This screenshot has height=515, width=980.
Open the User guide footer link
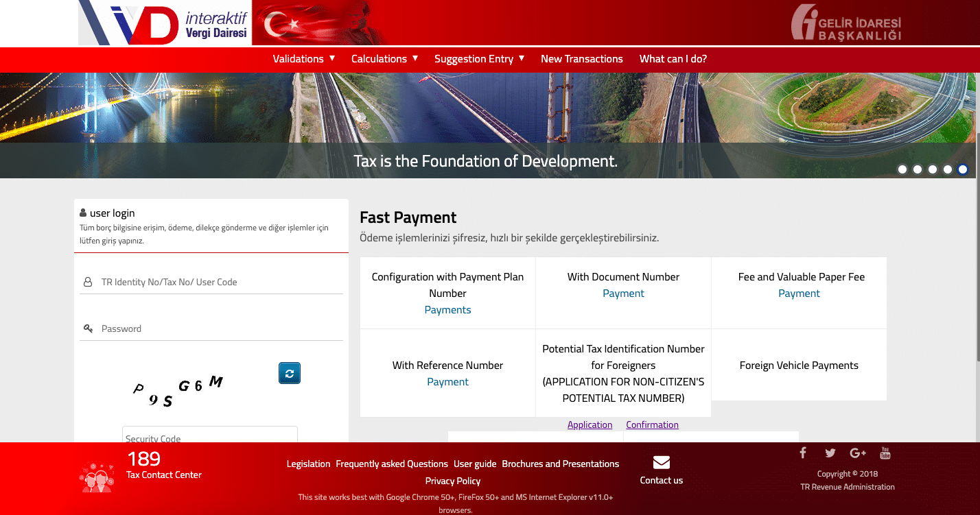coord(475,464)
